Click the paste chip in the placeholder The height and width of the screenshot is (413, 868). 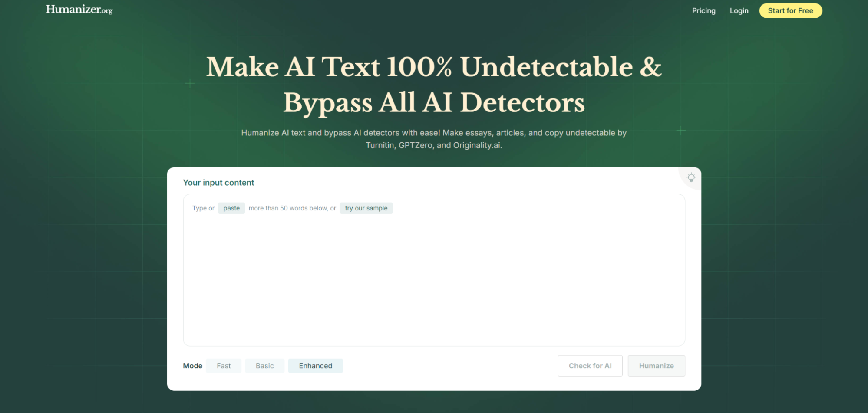click(231, 208)
